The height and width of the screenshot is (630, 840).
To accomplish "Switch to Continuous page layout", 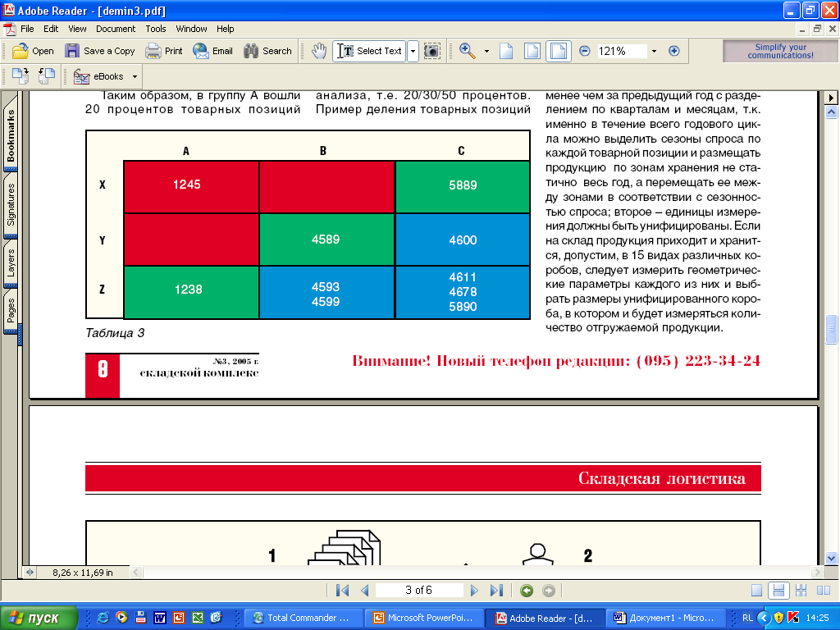I will pyautogui.click(x=778, y=591).
